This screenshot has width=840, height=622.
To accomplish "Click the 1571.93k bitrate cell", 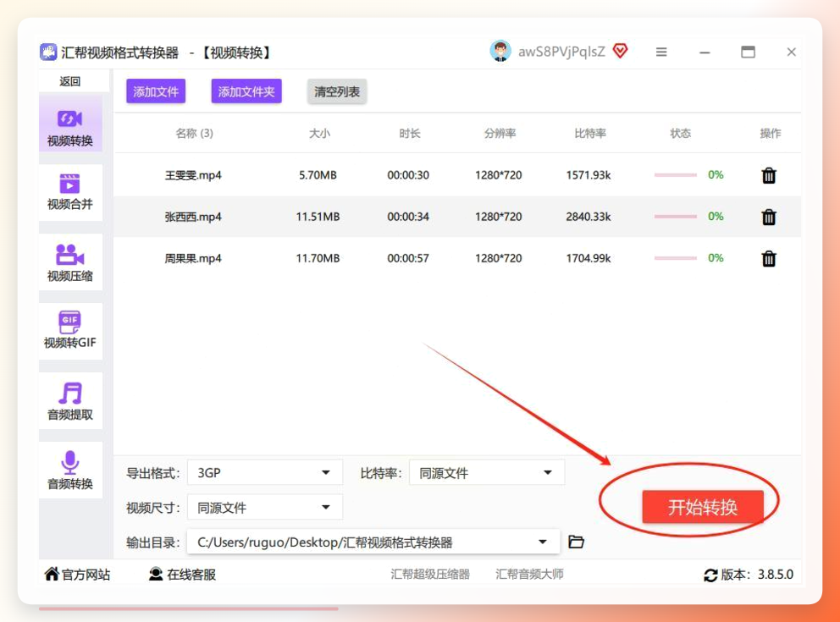I will click(589, 175).
